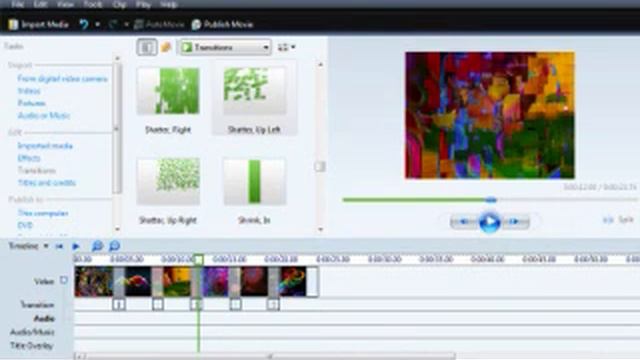Screen dimensions: 640x360
Task: Click the Previous Frame button
Action: click(464, 222)
